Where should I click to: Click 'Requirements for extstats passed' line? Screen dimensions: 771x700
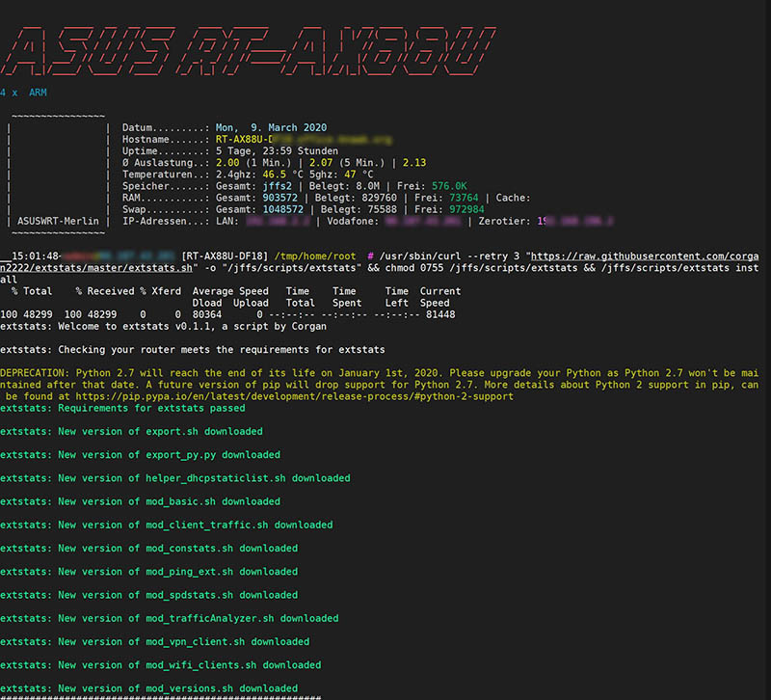pos(122,408)
